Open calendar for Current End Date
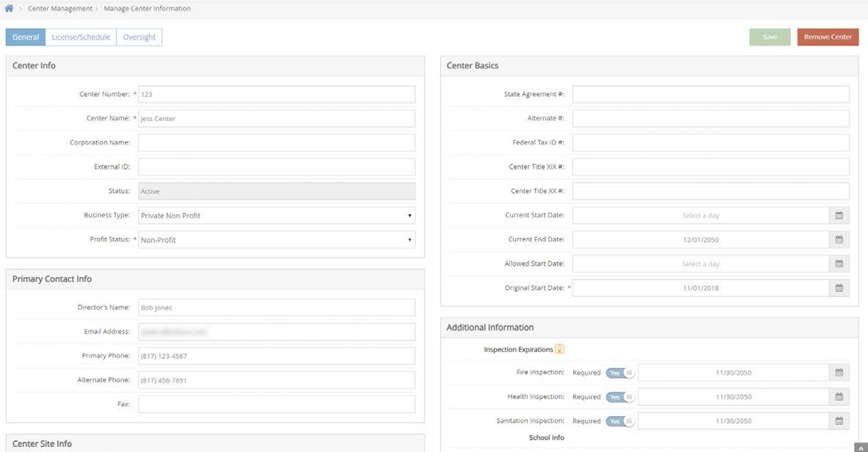868x452 pixels. (x=839, y=240)
